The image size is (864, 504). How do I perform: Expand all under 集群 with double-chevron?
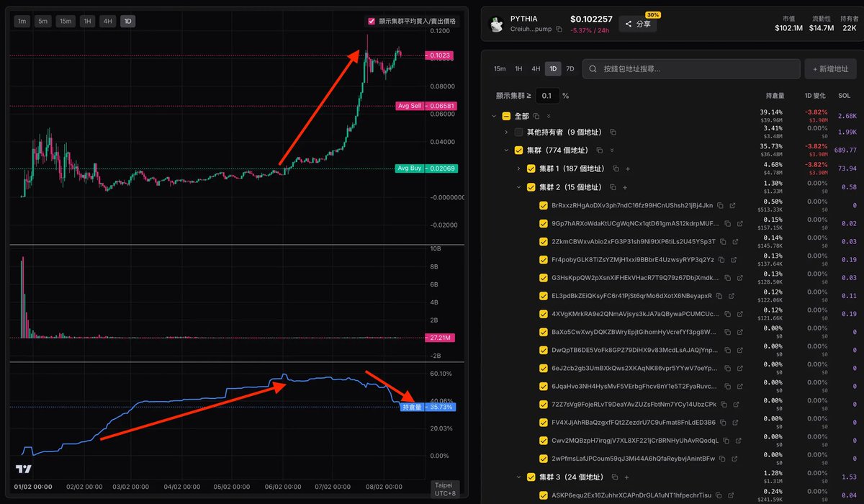(x=611, y=150)
